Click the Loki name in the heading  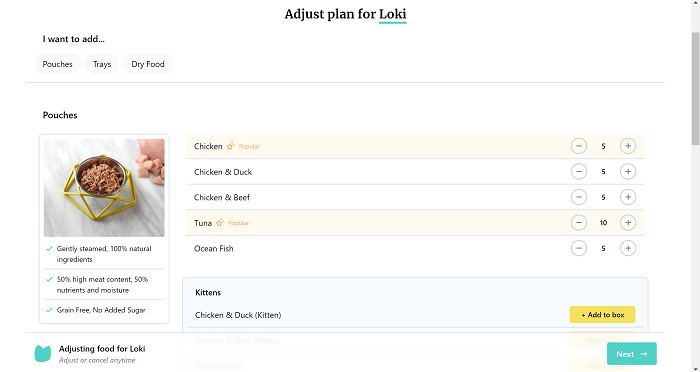(x=392, y=14)
